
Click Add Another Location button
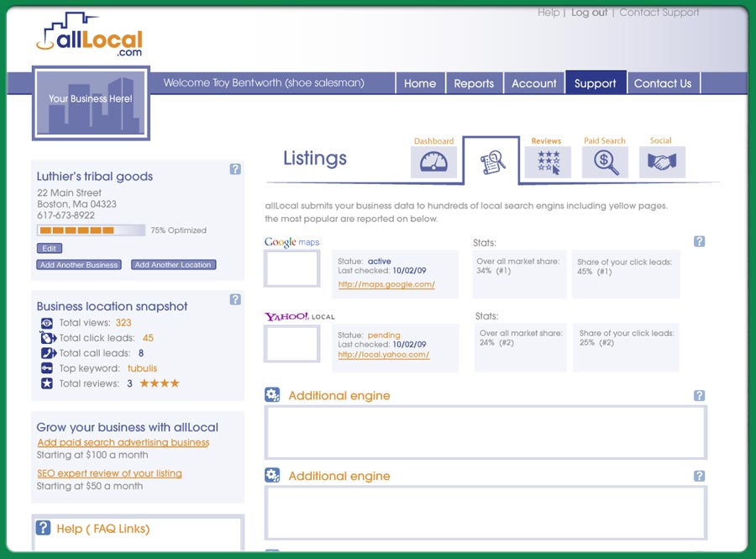pyautogui.click(x=173, y=265)
